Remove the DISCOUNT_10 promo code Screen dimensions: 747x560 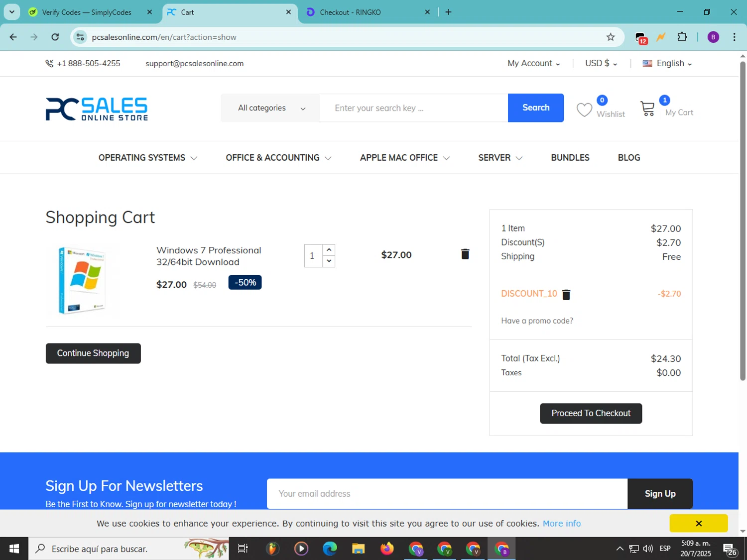point(566,295)
